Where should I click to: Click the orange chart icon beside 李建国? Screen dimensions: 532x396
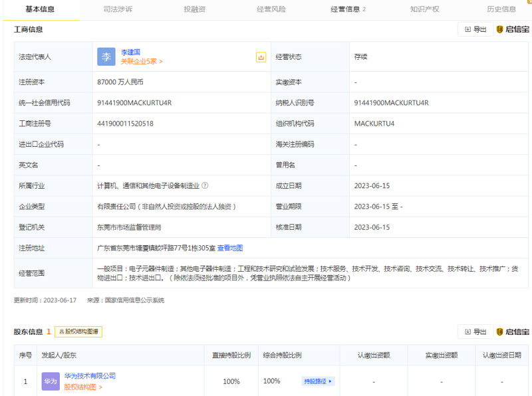[261, 57]
